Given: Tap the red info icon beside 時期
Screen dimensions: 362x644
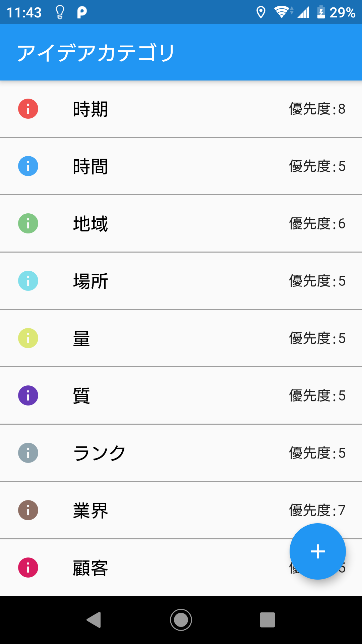Looking at the screenshot, I should coord(28,109).
